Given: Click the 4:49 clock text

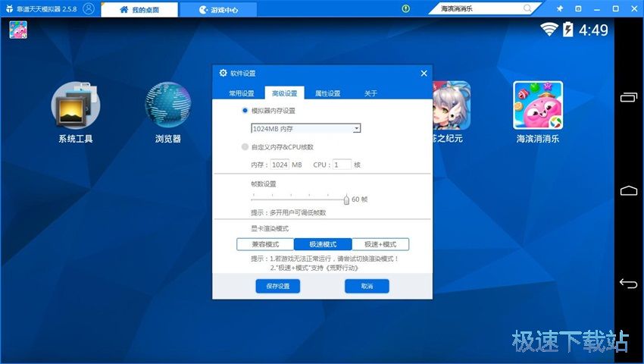Looking at the screenshot, I should pyautogui.click(x=593, y=30).
